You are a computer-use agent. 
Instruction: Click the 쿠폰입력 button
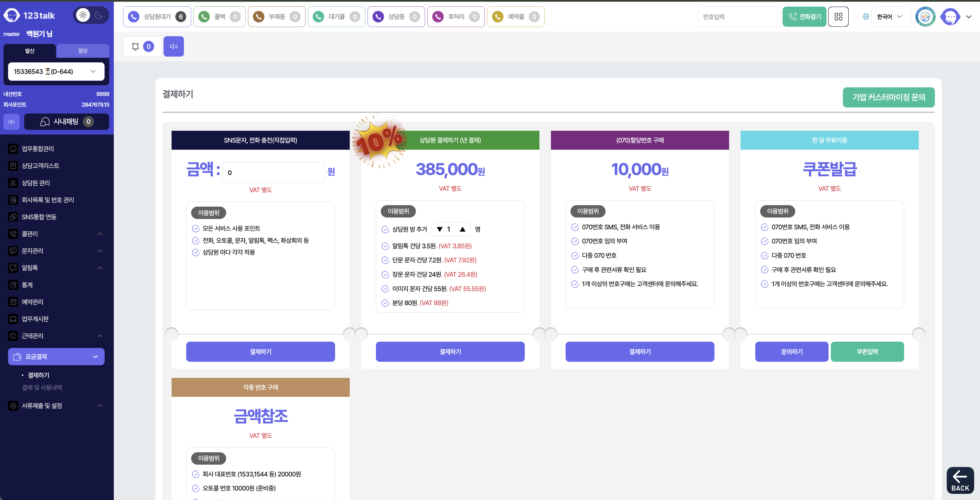867,352
